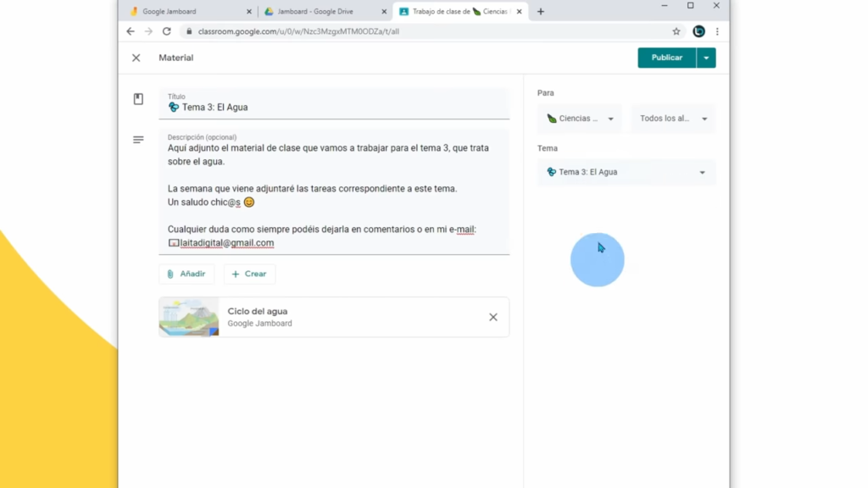Expand the 'Todos los al...' students dropdown
The image size is (868, 488).
(673, 119)
